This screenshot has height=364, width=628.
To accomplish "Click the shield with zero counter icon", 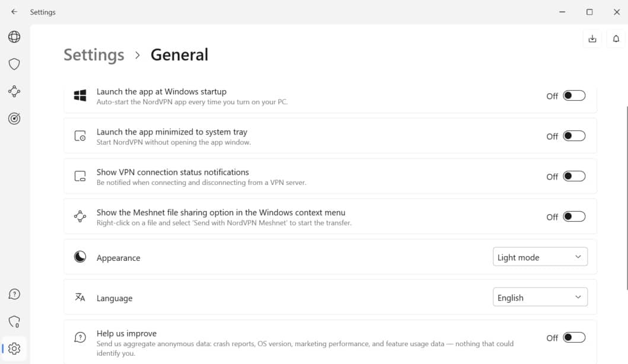I will [x=14, y=321].
